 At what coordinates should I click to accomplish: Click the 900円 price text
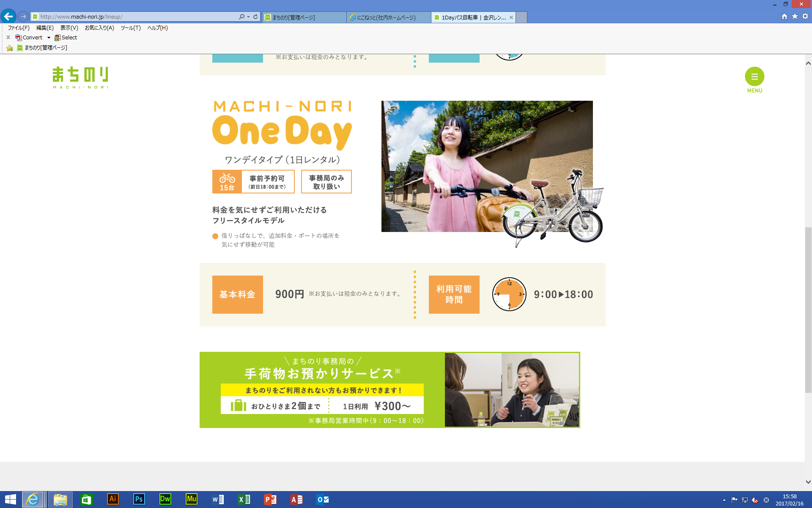click(x=290, y=294)
